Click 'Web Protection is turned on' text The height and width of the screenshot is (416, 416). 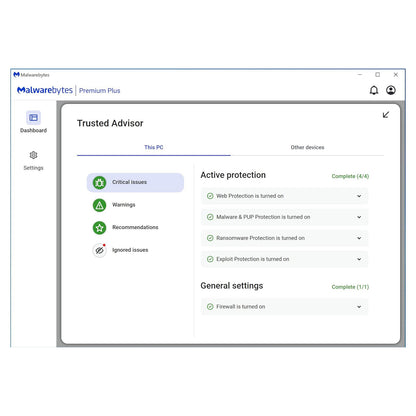coord(250,196)
